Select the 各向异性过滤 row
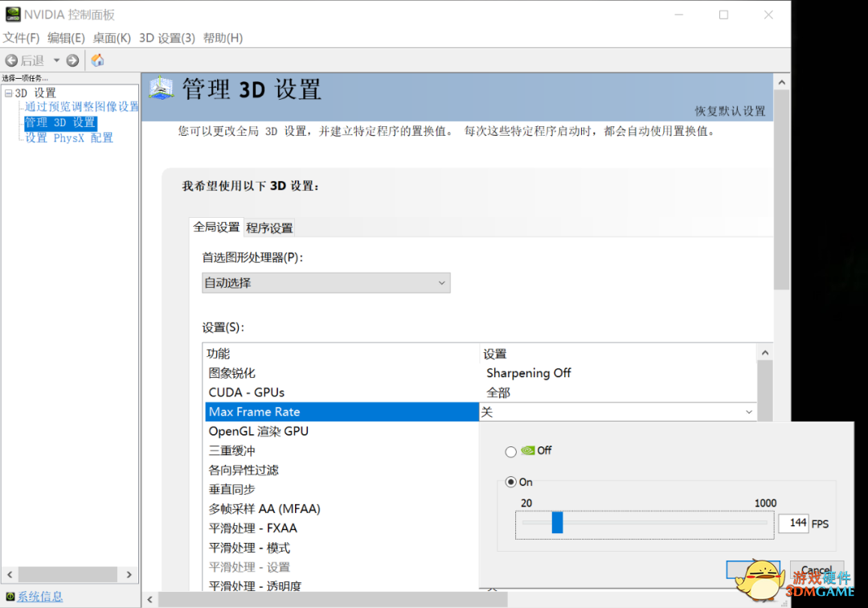The height and width of the screenshot is (608, 868). click(342, 470)
